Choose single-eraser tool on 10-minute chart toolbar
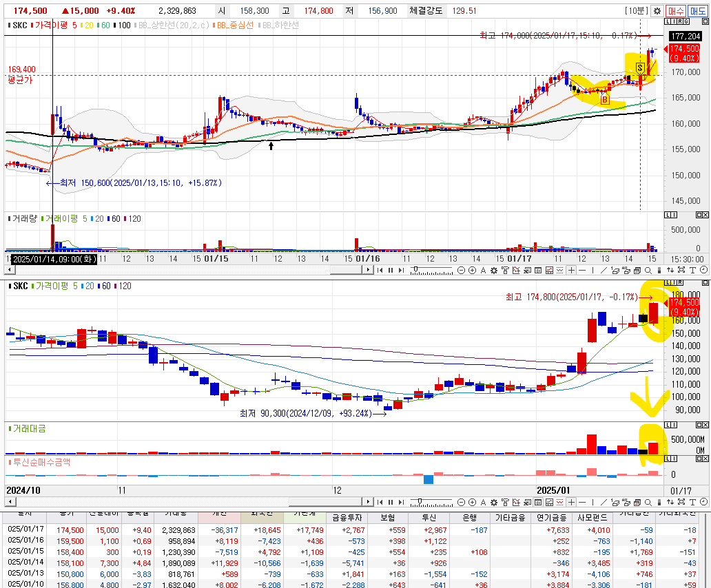This screenshot has width=711, height=588. (x=615, y=271)
